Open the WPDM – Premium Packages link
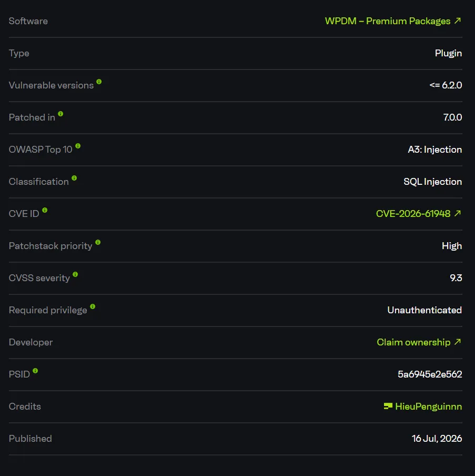This screenshot has width=475, height=476. 393,21
